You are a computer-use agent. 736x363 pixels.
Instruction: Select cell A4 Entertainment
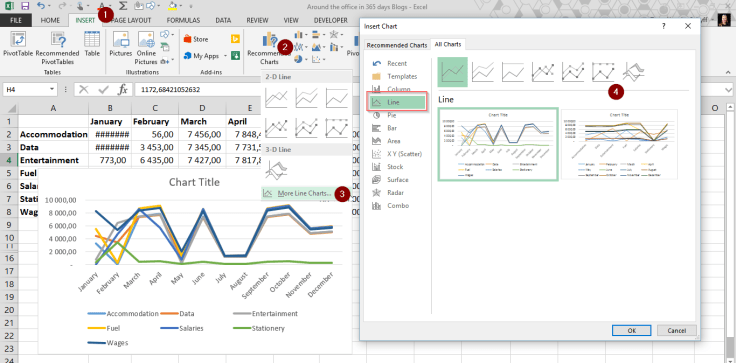pos(54,160)
